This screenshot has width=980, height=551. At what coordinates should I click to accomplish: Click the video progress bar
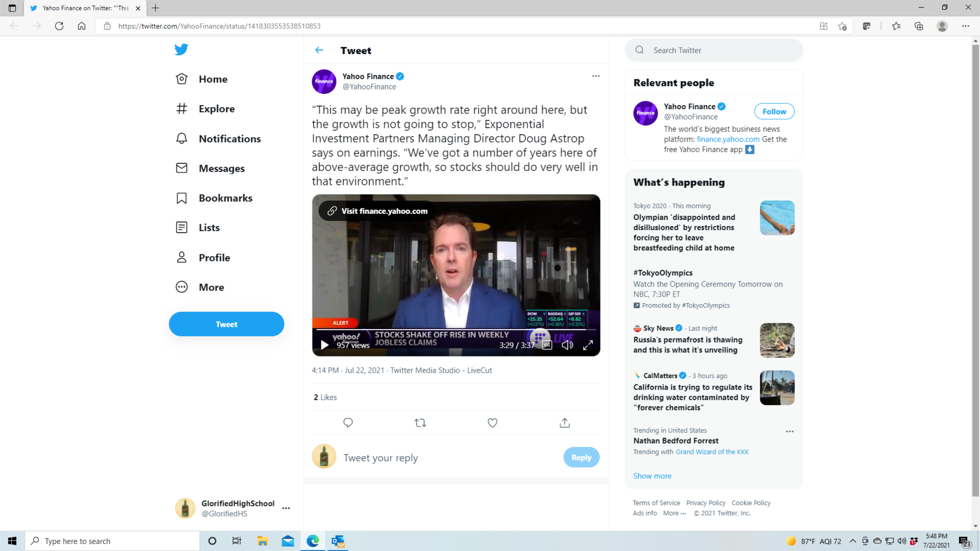click(456, 329)
